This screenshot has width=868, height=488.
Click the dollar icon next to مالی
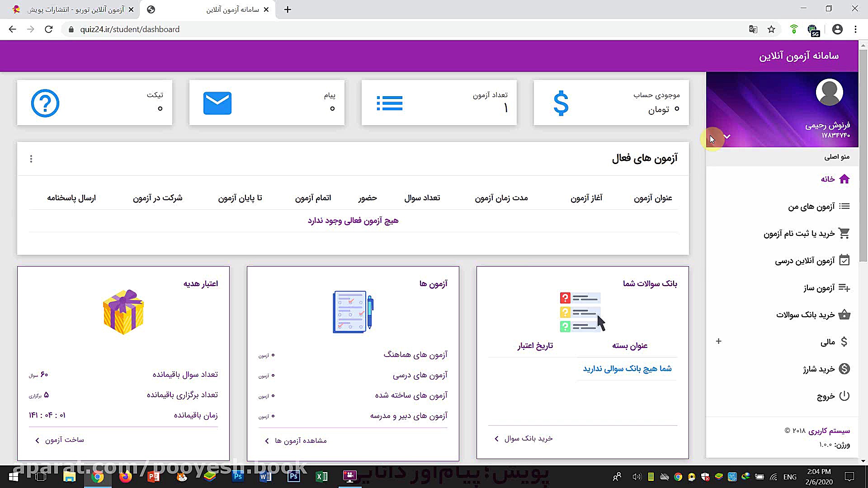tap(844, 342)
